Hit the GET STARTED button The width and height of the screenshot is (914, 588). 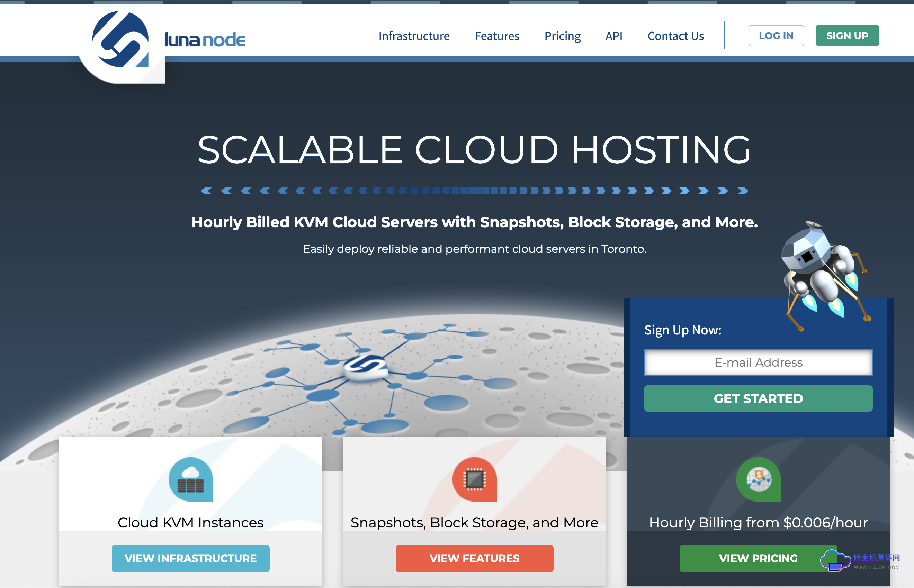[x=758, y=398]
